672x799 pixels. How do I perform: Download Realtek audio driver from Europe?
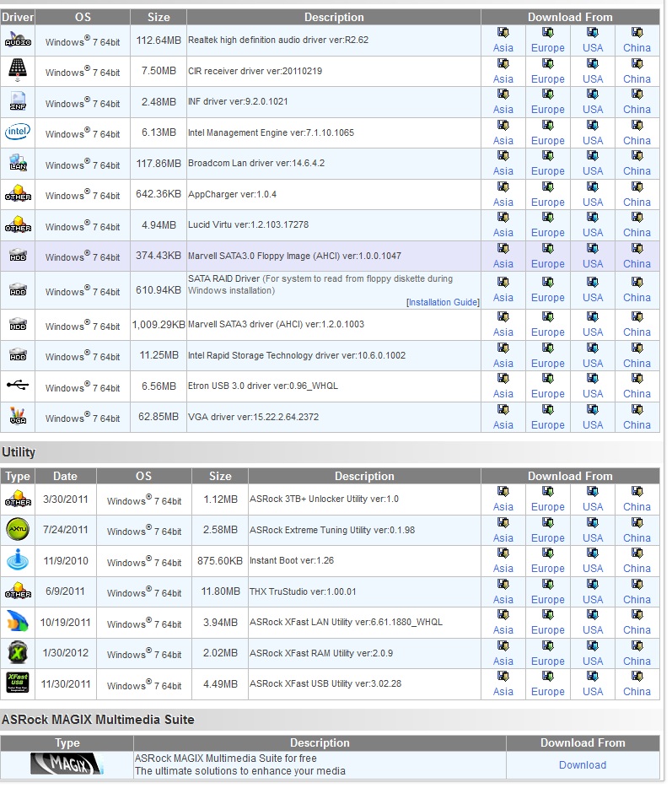click(x=548, y=48)
